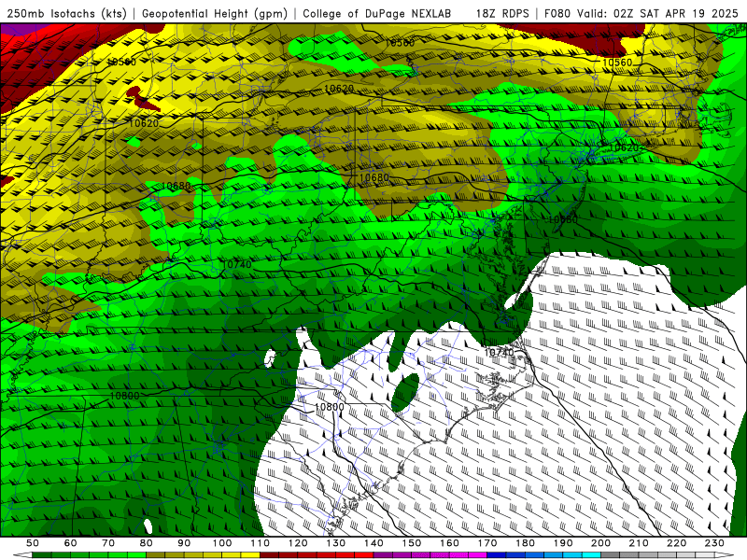Click the 150 knot label on the color scale
Image resolution: width=747 pixels, height=560 pixels.
[x=412, y=543]
